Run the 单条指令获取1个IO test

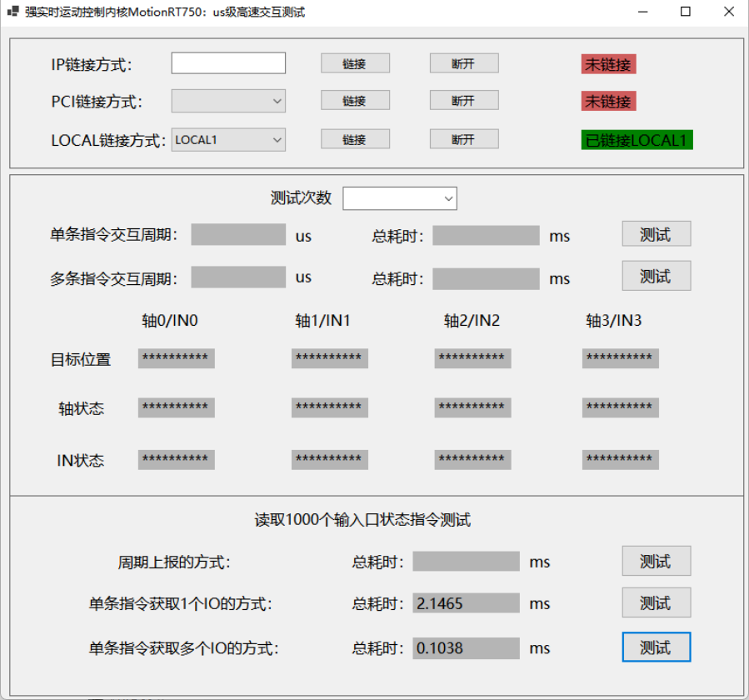(x=656, y=602)
